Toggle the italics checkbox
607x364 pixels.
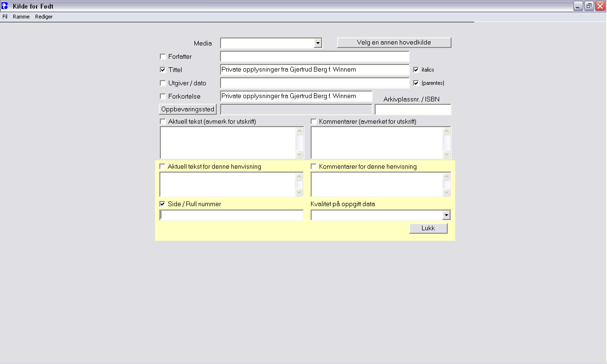pos(416,70)
